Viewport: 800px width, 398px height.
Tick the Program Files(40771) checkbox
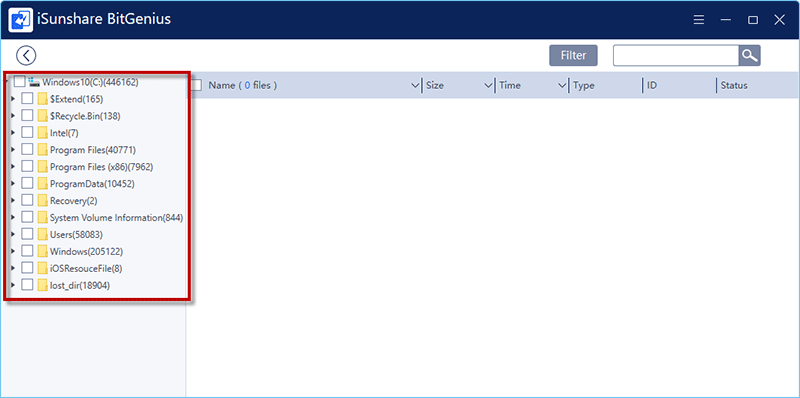click(x=27, y=150)
